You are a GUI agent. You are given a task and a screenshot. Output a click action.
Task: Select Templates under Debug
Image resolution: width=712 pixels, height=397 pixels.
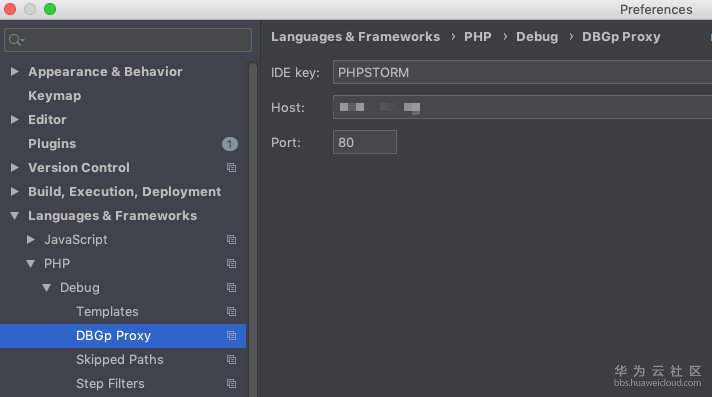tap(107, 312)
